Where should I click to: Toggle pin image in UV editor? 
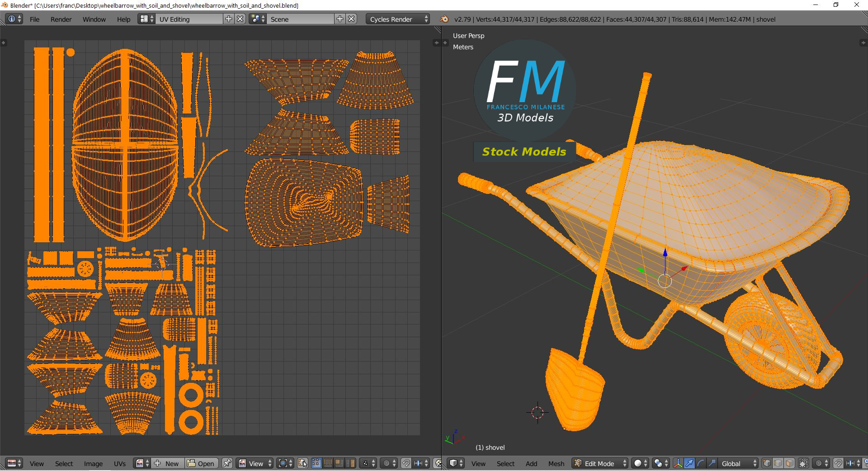coord(227,463)
